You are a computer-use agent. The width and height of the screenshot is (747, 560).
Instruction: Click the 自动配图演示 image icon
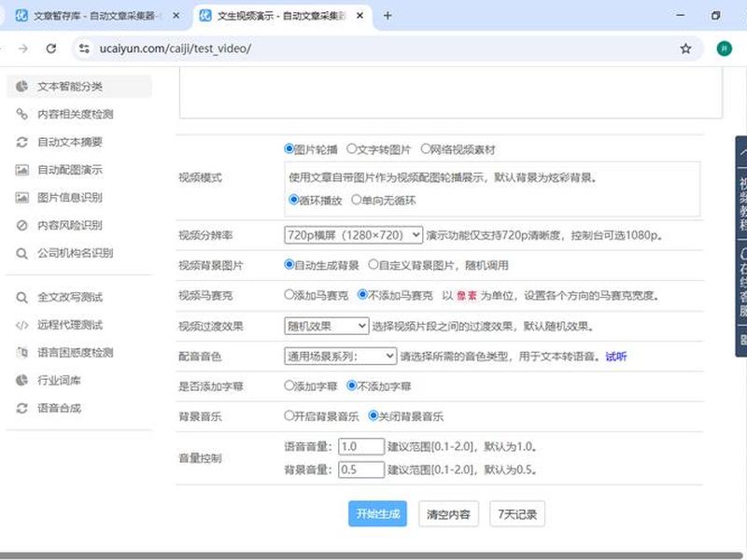[x=21, y=170]
